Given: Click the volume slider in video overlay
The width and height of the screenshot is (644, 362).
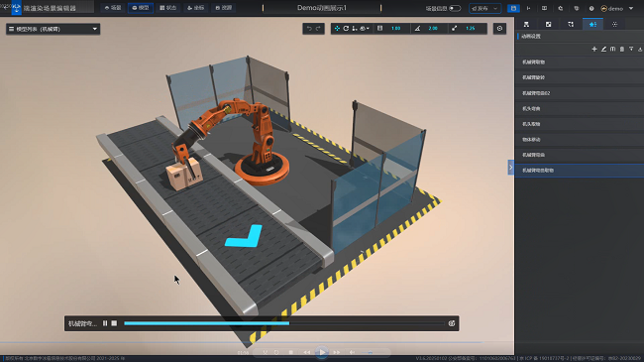Looking at the screenshot, I should coord(373,352).
